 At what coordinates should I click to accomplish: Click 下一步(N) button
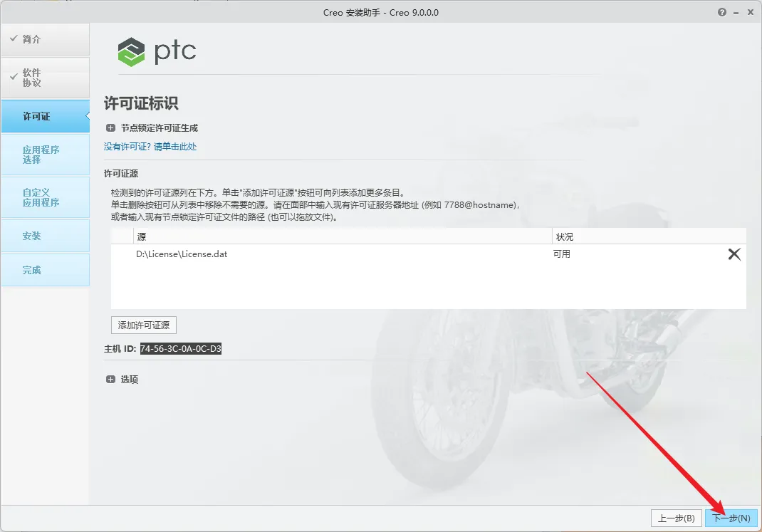731,518
